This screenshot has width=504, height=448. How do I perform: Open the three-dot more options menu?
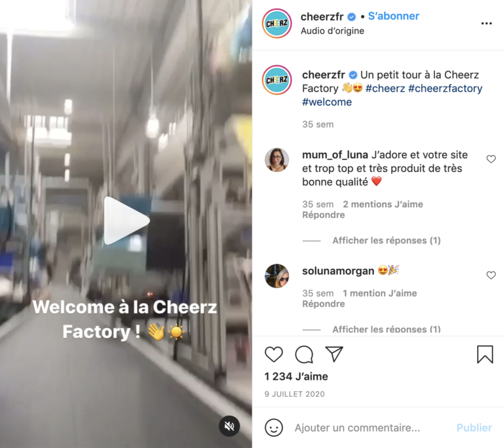[x=486, y=24]
